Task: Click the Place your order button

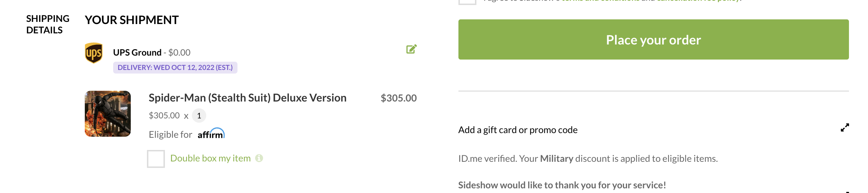Action: (x=654, y=39)
